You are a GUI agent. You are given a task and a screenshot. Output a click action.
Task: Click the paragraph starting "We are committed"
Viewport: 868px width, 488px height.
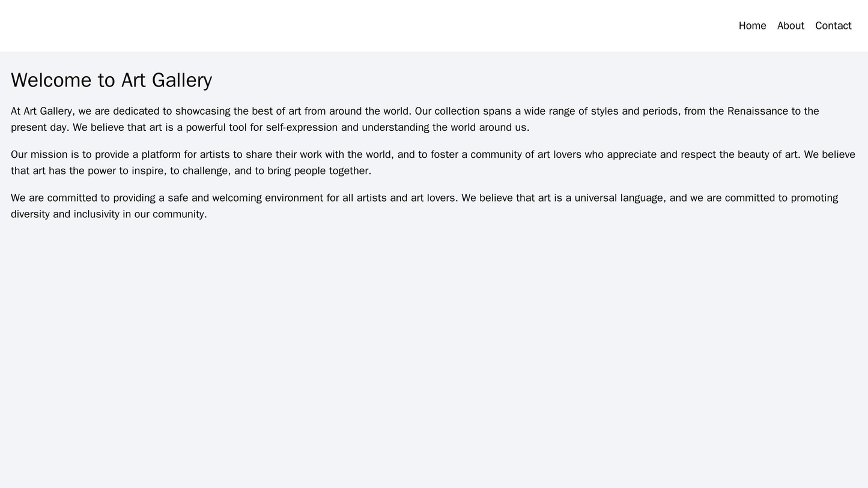pyautogui.click(x=424, y=205)
